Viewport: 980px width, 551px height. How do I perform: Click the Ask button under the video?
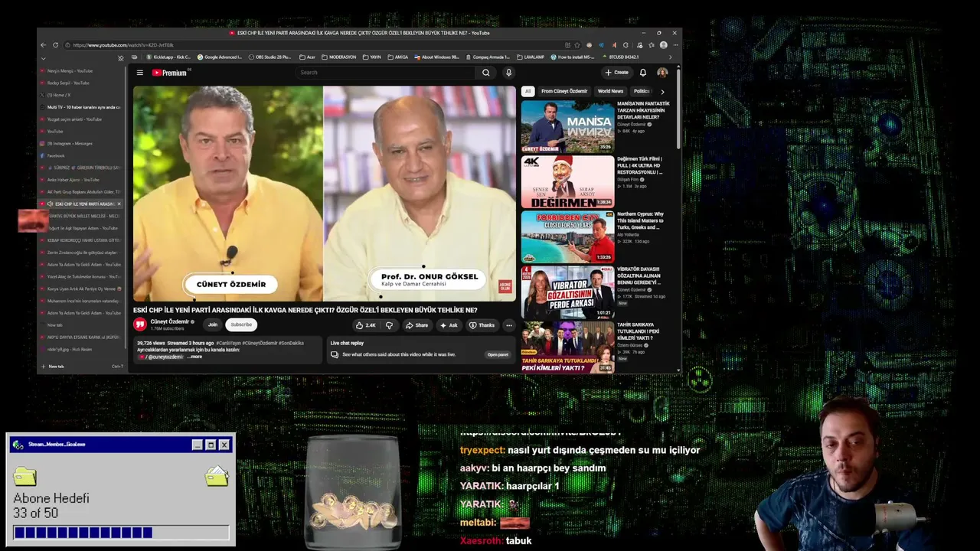pos(449,325)
